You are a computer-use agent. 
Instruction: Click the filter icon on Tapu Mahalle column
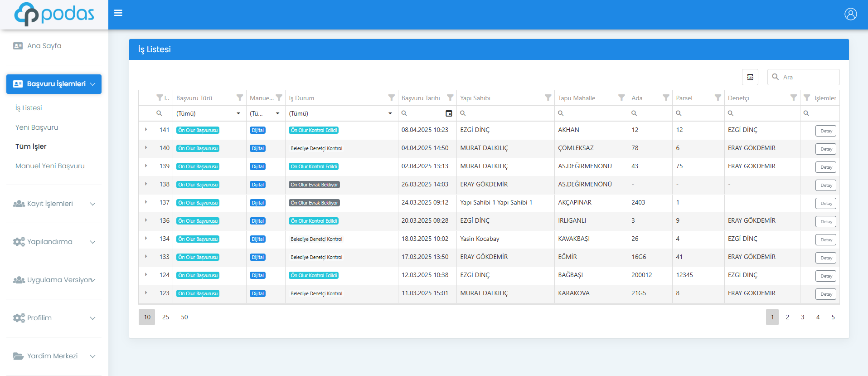coord(621,98)
